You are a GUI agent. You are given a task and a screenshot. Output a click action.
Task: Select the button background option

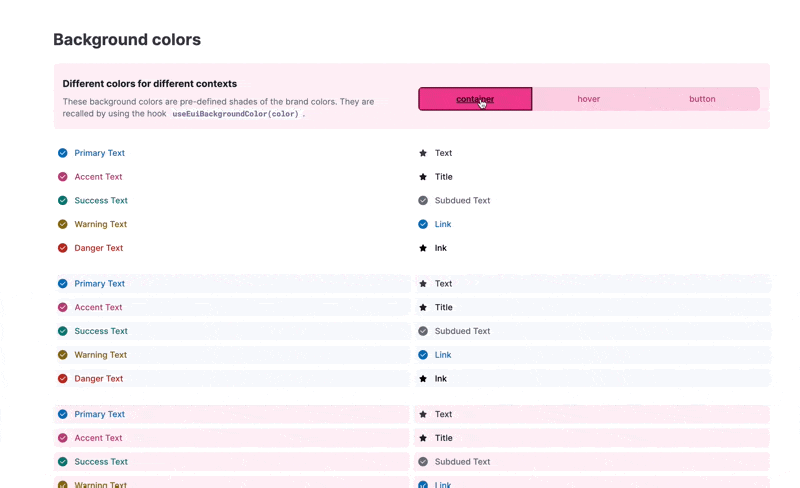tap(702, 99)
